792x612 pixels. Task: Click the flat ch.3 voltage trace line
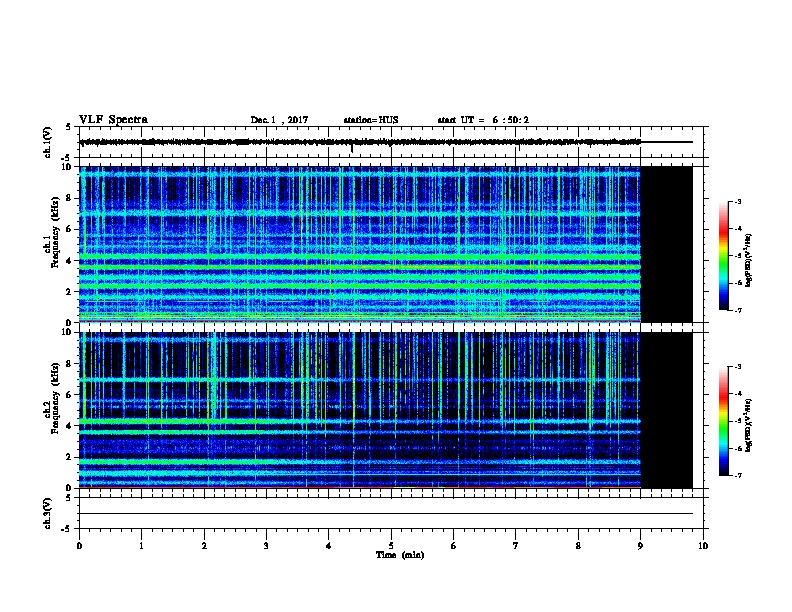point(386,514)
